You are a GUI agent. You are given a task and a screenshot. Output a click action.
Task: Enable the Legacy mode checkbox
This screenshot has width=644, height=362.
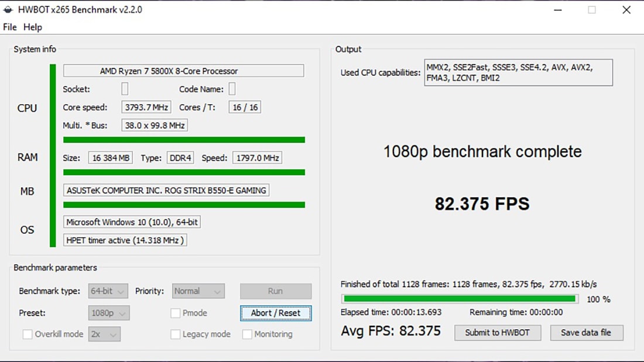point(175,334)
